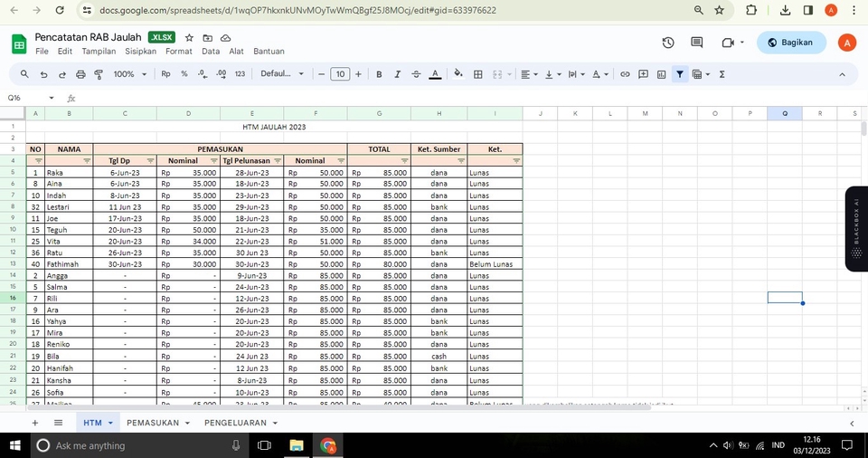Toggle strikethrough formatting
Image resolution: width=868 pixels, height=458 pixels.
coord(416,74)
